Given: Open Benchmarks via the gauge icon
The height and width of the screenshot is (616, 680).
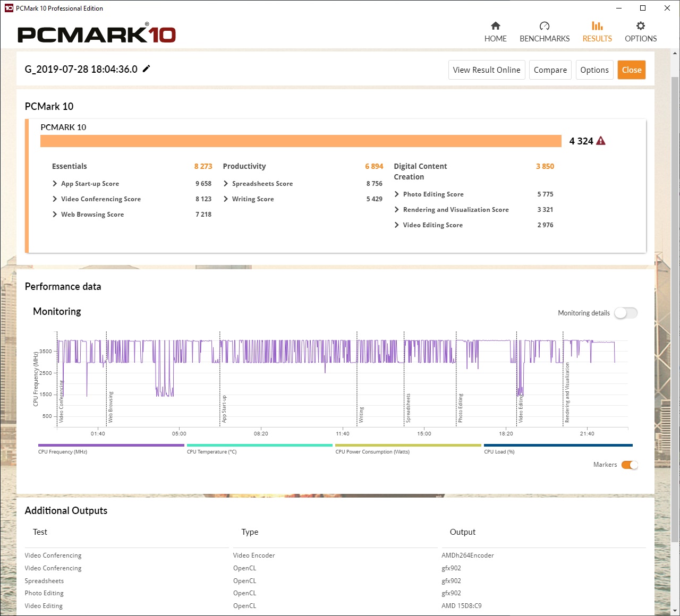Looking at the screenshot, I should [x=544, y=26].
